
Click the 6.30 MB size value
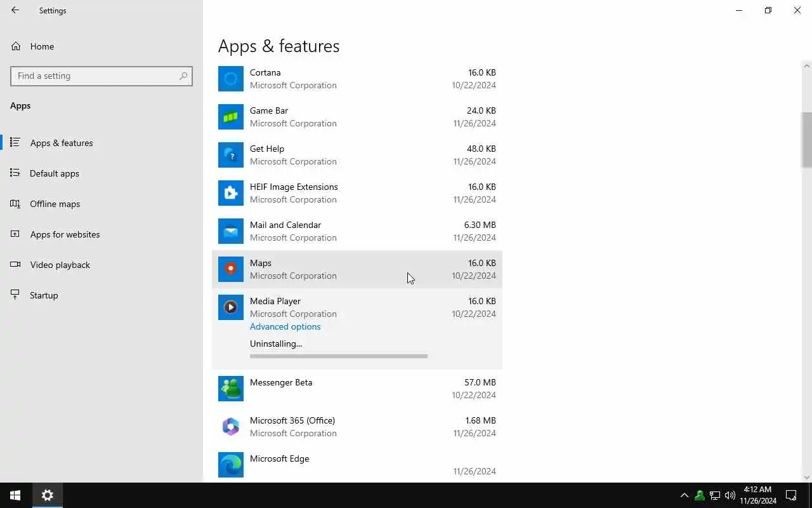pos(480,225)
